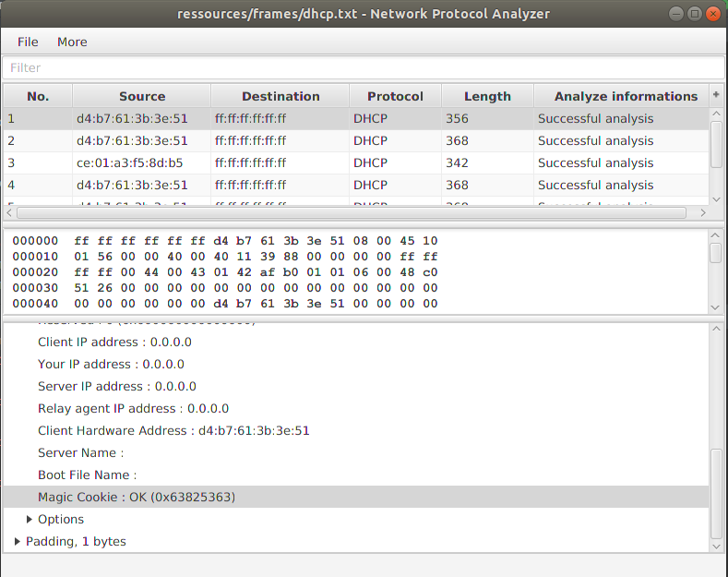Click down arrow of details tree scrollbar
Image resolution: width=728 pixels, height=577 pixels.
[716, 547]
